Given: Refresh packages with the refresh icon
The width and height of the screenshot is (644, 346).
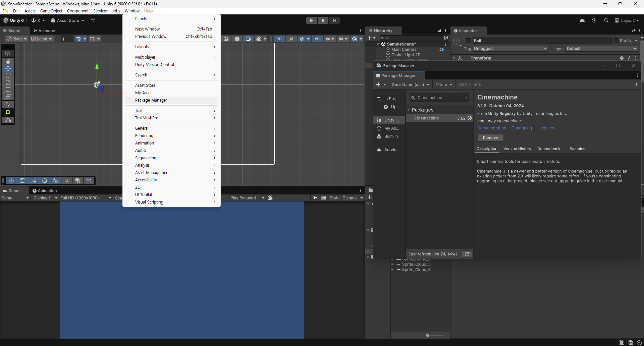Looking at the screenshot, I should pyautogui.click(x=467, y=254).
